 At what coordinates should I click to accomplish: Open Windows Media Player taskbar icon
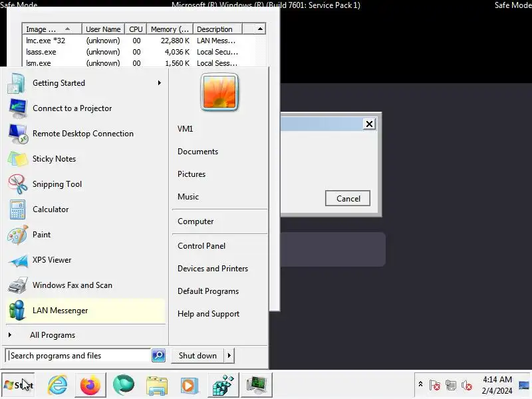190,386
